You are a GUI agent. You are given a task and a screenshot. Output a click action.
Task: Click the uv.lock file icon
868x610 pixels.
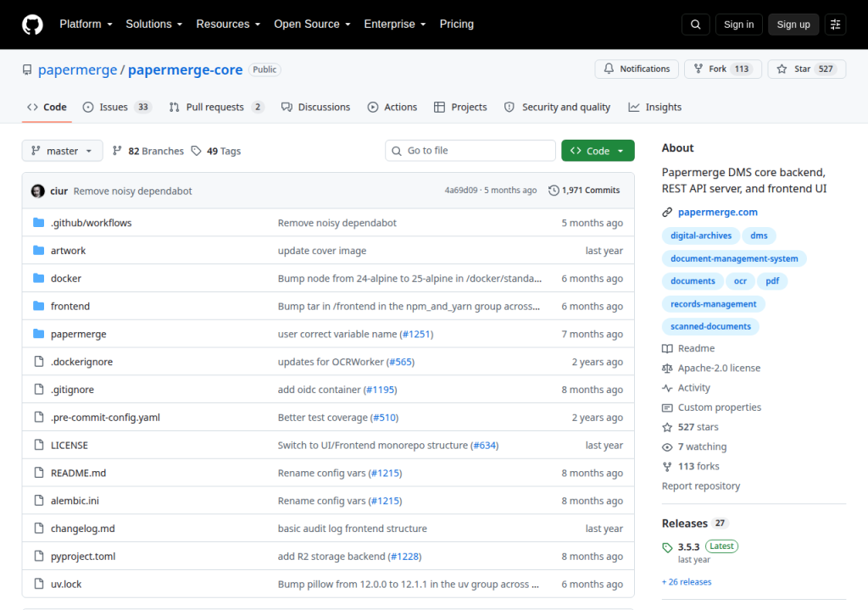coord(39,584)
